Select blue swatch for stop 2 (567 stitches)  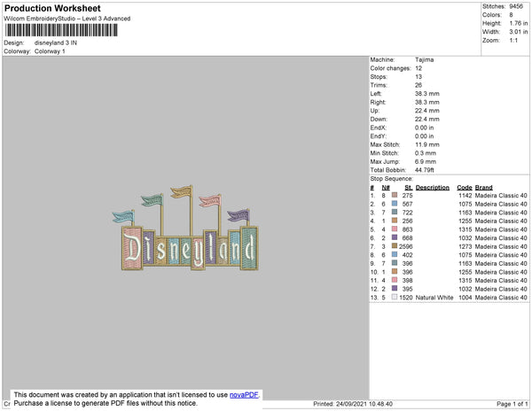395,204
